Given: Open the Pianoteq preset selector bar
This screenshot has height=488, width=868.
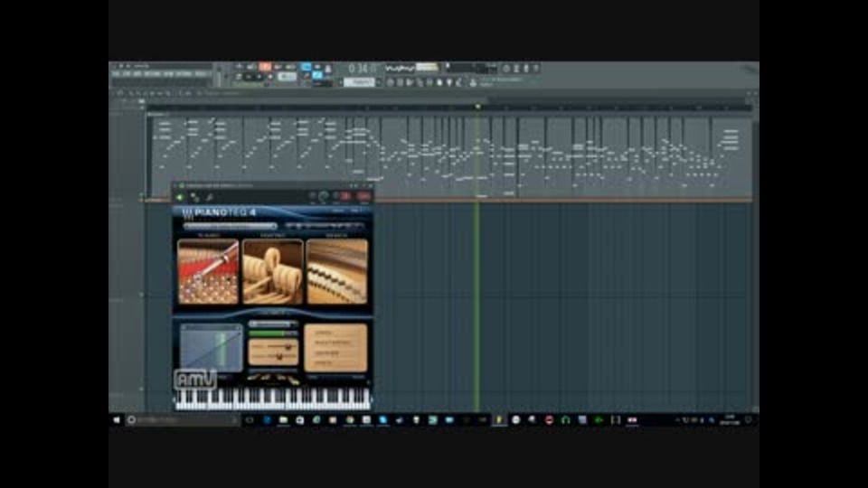Looking at the screenshot, I should [x=231, y=226].
